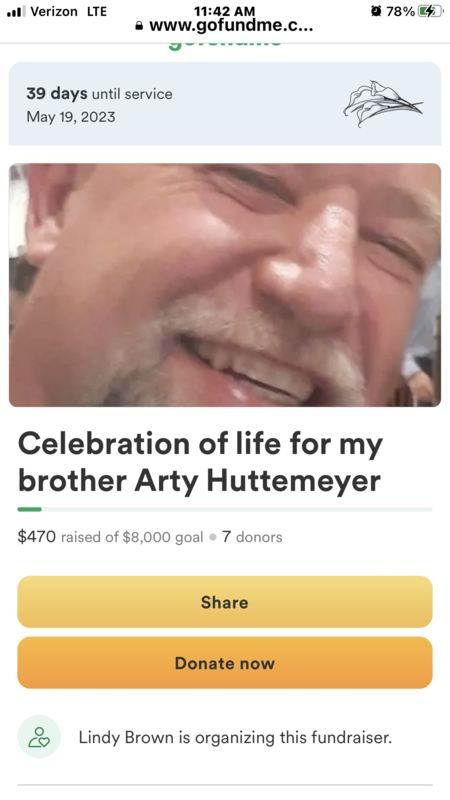Tap the 11:42 AM clock to jump to top
The image size is (450, 800).
(224, 11)
